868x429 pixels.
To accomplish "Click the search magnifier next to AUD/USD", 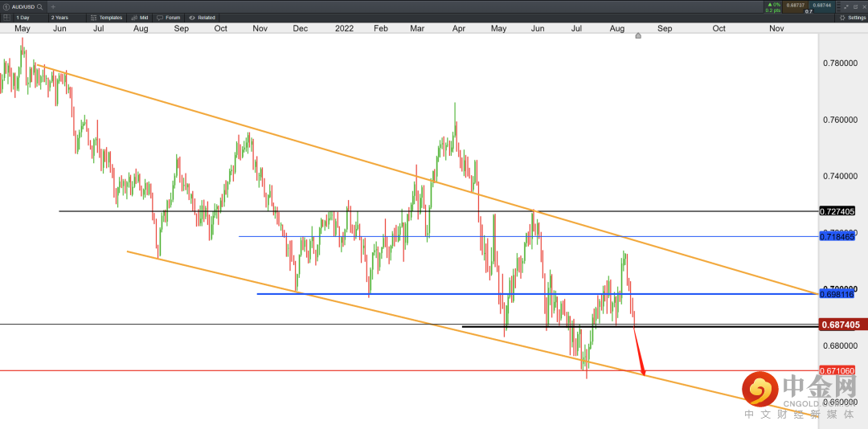I will point(39,7).
